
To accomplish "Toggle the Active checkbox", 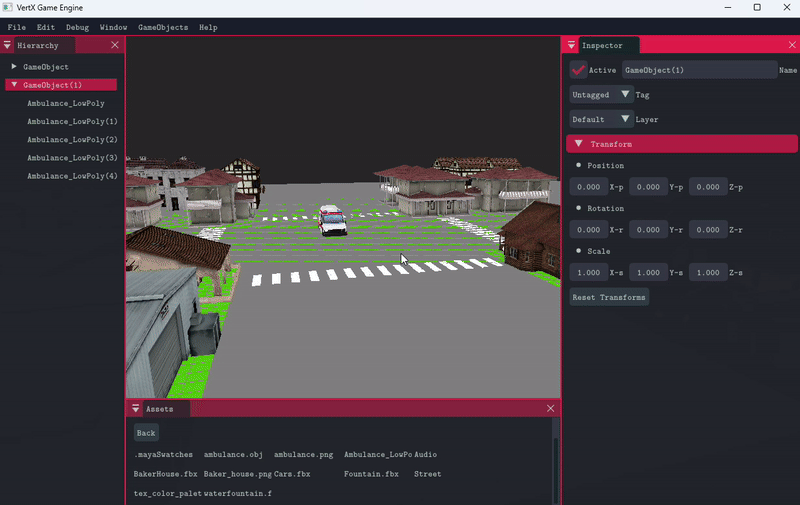I will pos(578,70).
